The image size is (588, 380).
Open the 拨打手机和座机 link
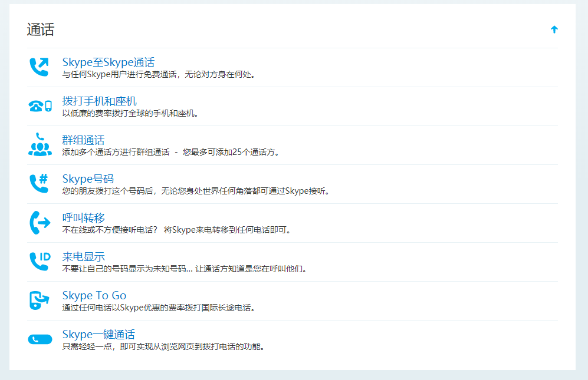(x=99, y=101)
